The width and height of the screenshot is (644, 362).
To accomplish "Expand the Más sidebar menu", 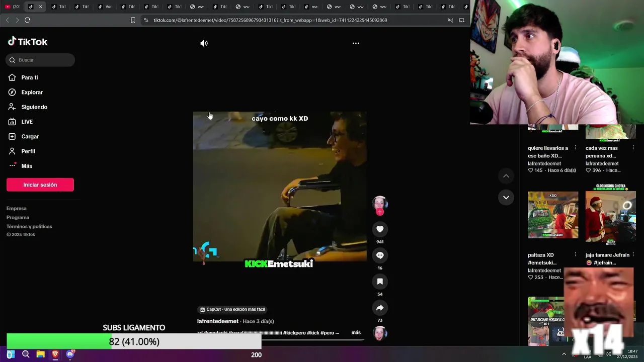I will coord(21,166).
